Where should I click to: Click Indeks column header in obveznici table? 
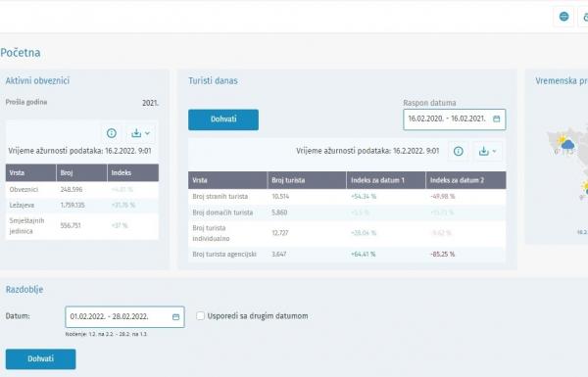click(x=133, y=172)
